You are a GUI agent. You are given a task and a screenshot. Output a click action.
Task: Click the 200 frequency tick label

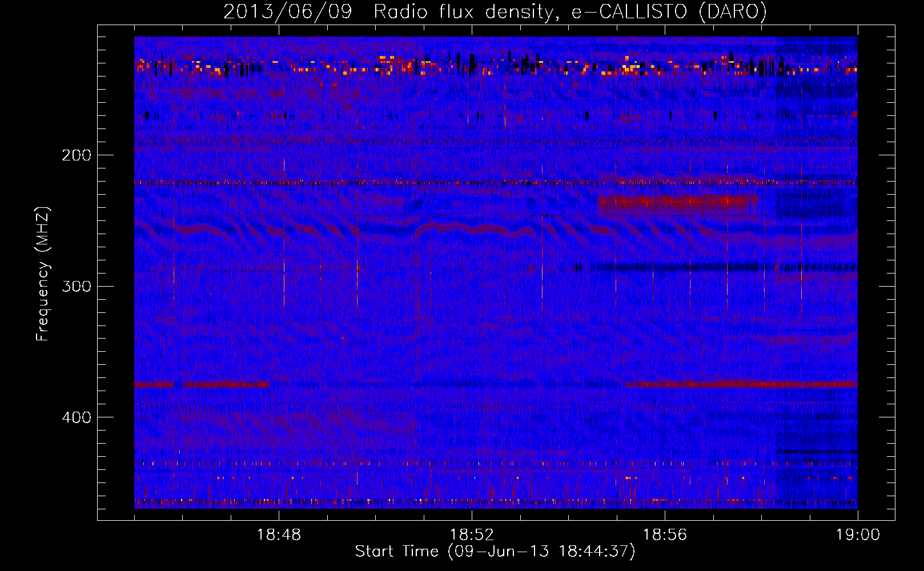tap(77, 155)
